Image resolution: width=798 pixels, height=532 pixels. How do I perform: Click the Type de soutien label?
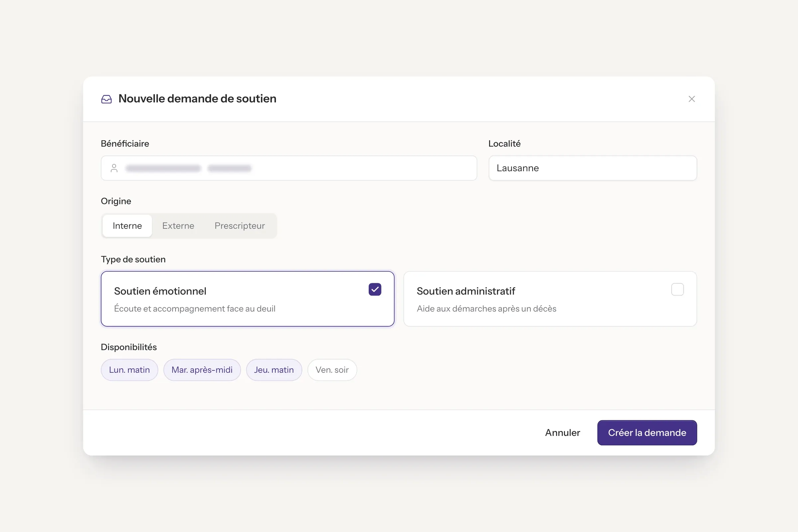[133, 259]
